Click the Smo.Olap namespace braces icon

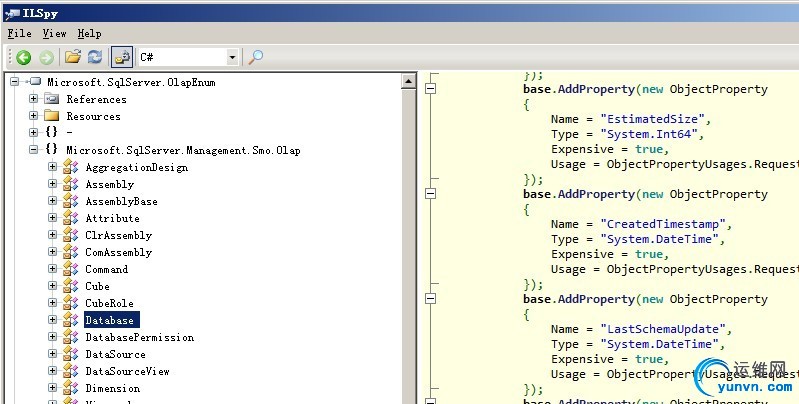(x=51, y=149)
